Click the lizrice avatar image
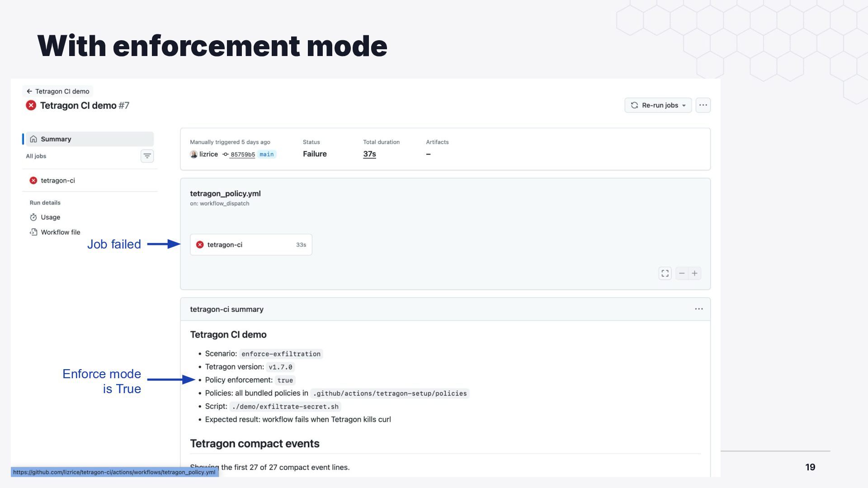 194,154
